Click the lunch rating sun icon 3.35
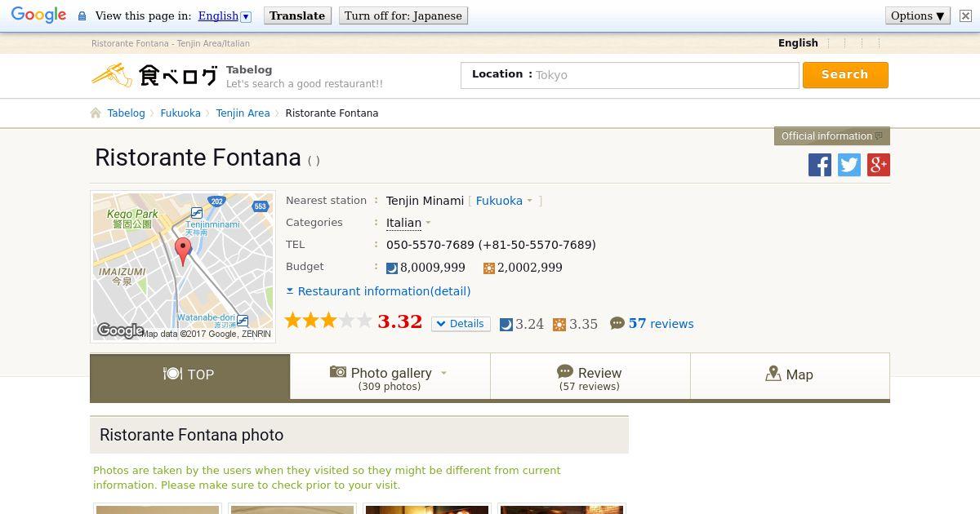The image size is (980, 514). (x=559, y=324)
